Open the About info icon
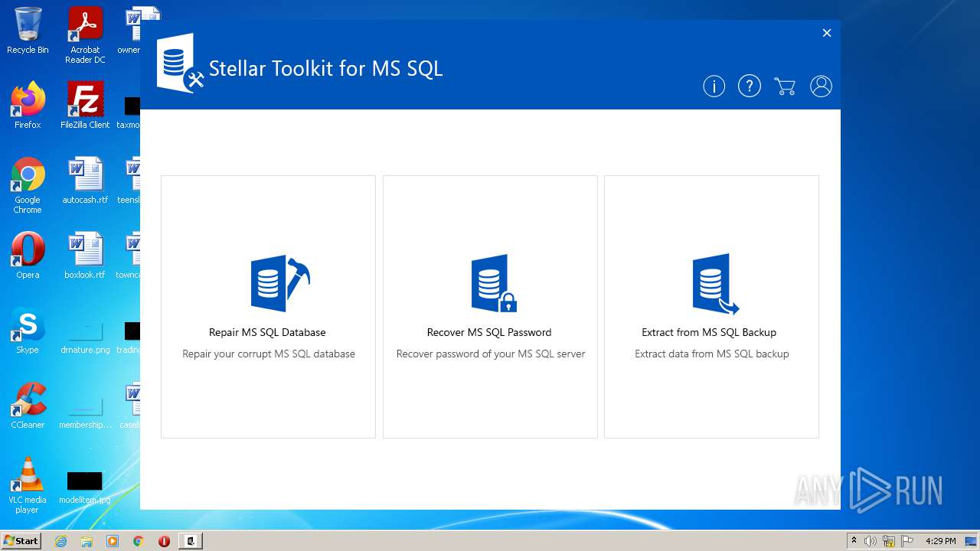This screenshot has height=551, width=980. (714, 86)
